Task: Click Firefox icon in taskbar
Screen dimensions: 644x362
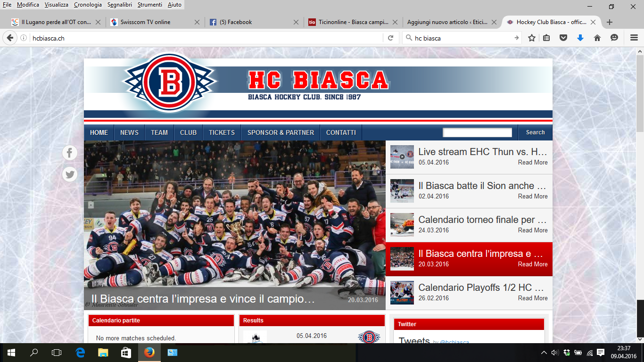Action: (x=149, y=353)
